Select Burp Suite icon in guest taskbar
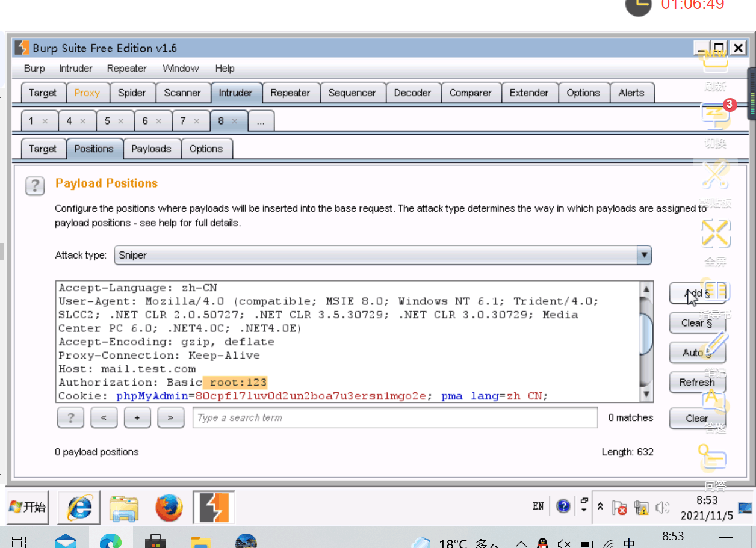Image resolution: width=756 pixels, height=548 pixels. tap(214, 508)
